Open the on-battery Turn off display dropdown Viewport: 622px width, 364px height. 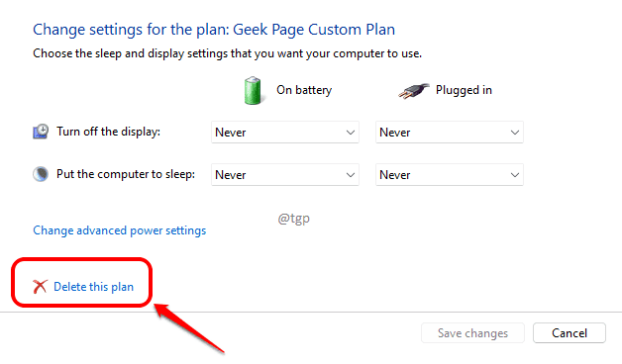[285, 133]
